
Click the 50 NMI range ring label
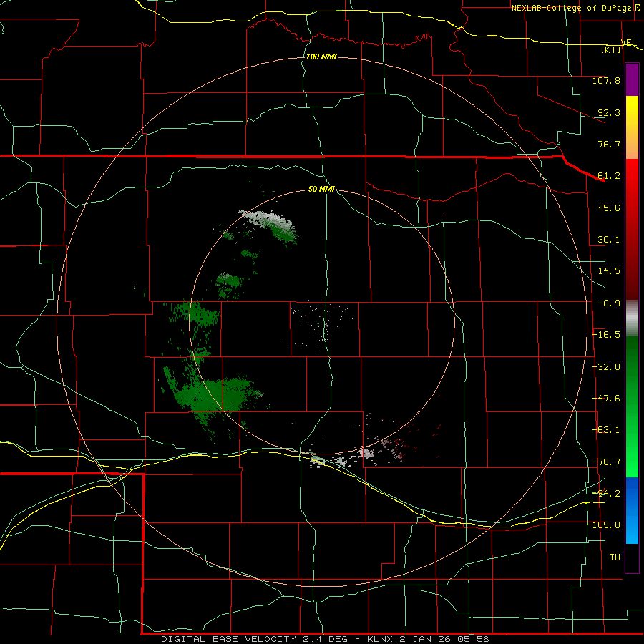321,189
